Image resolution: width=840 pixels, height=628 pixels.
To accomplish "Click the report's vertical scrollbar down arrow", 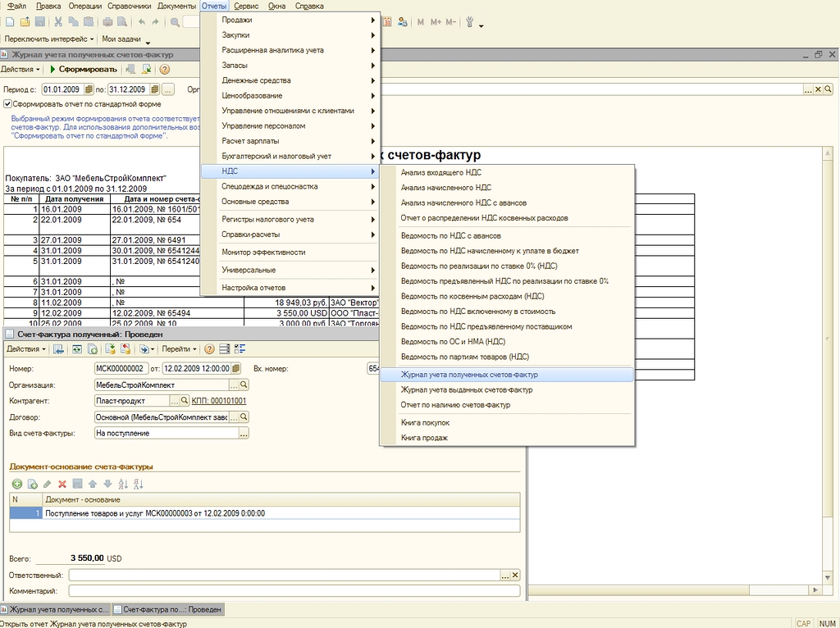I will (828, 577).
